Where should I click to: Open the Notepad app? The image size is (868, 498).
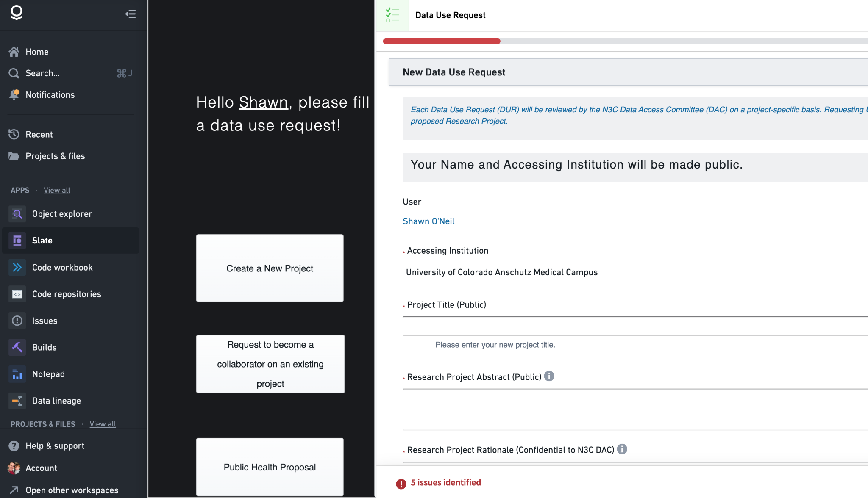(48, 374)
